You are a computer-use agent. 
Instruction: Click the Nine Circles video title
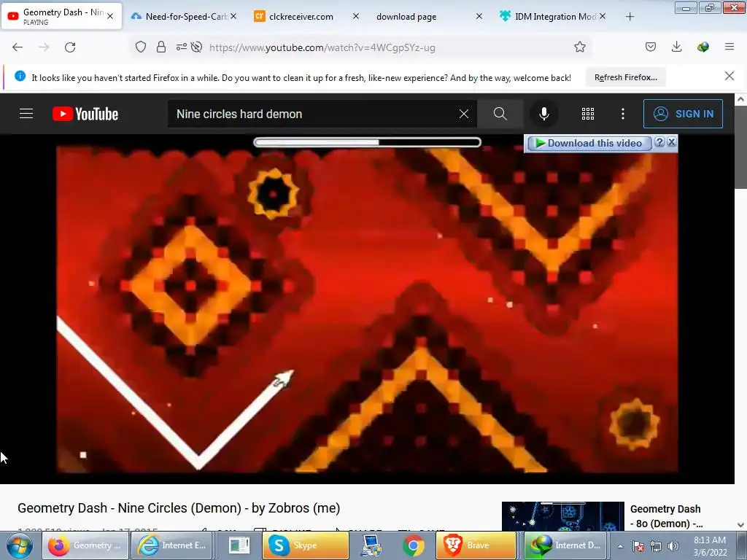[179, 508]
